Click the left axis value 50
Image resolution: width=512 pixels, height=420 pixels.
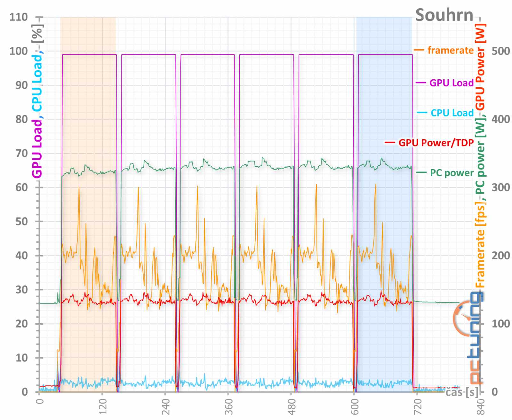(21, 221)
